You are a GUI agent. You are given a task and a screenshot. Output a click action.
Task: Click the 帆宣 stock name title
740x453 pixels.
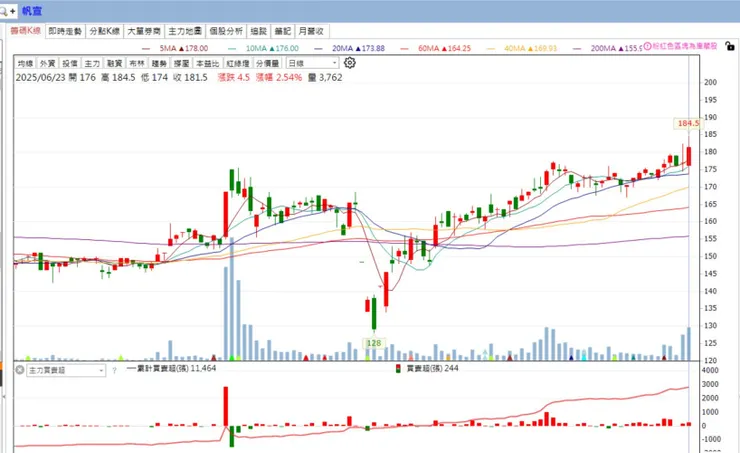(x=32, y=11)
